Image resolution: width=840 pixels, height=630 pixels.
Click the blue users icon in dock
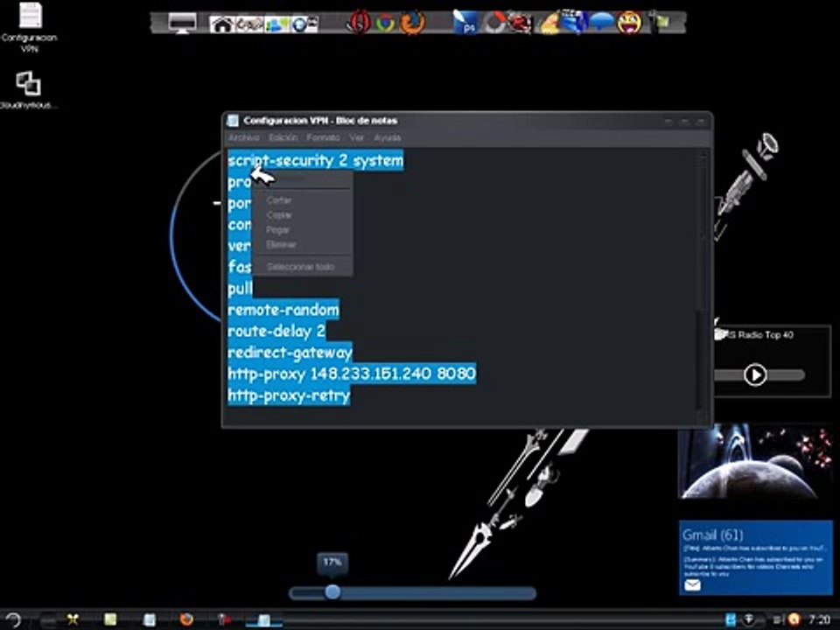pyautogui.click(x=277, y=24)
